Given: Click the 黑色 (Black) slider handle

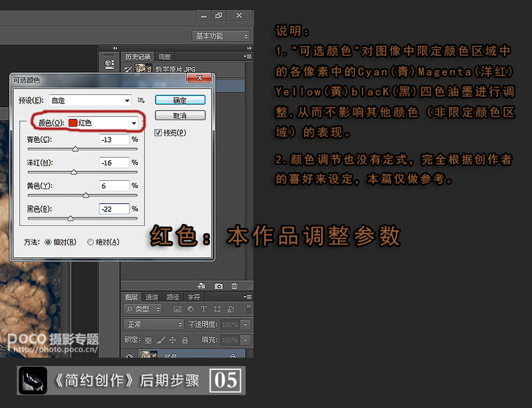Looking at the screenshot, I should pyautogui.click(x=70, y=219).
